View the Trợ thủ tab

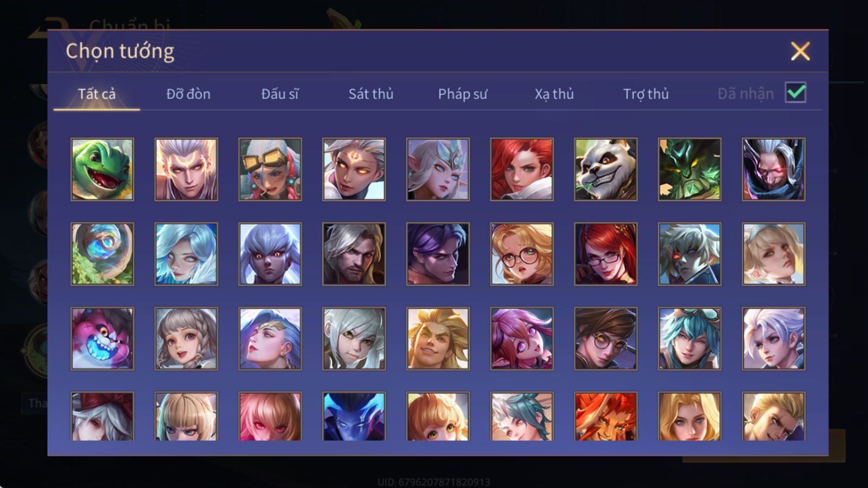pyautogui.click(x=646, y=94)
